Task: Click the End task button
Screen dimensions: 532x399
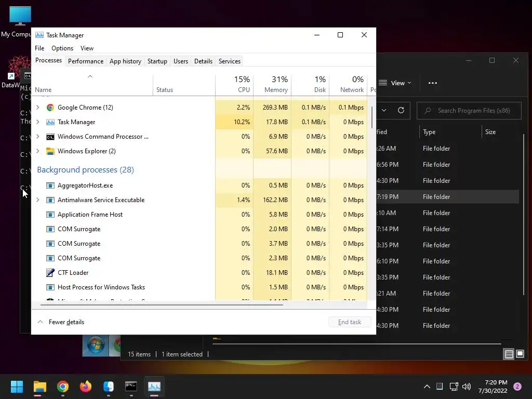Action: 350,322
